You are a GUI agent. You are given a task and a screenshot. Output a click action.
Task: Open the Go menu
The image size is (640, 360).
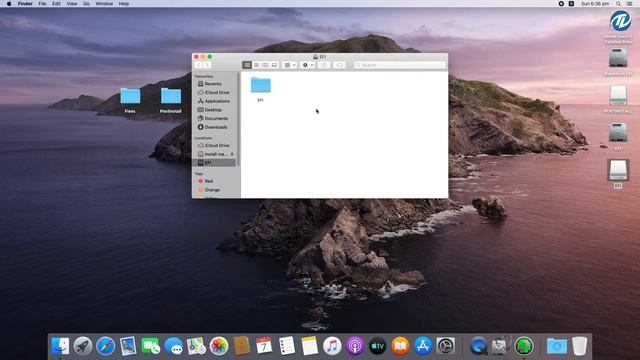click(x=86, y=4)
